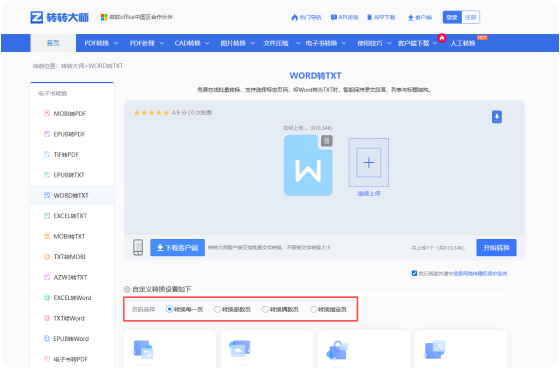The height and width of the screenshot is (369, 560).
Task: Expand the 电子书转换 dropdown arrow
Action: pyautogui.click(x=344, y=43)
